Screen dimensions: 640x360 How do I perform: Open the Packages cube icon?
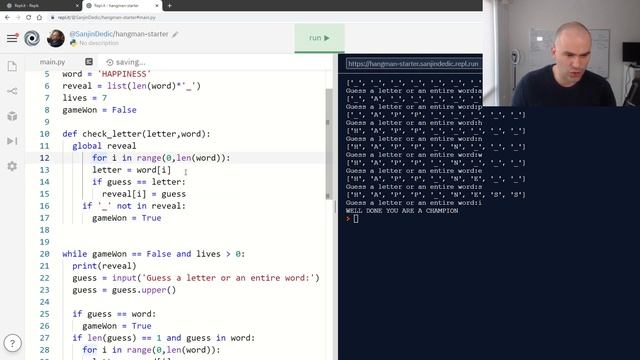click(x=12, y=116)
